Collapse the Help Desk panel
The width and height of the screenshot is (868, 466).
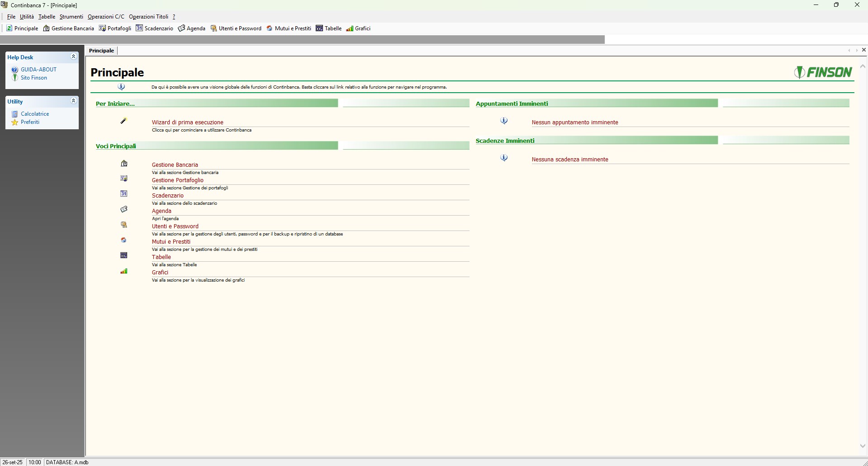pyautogui.click(x=73, y=56)
